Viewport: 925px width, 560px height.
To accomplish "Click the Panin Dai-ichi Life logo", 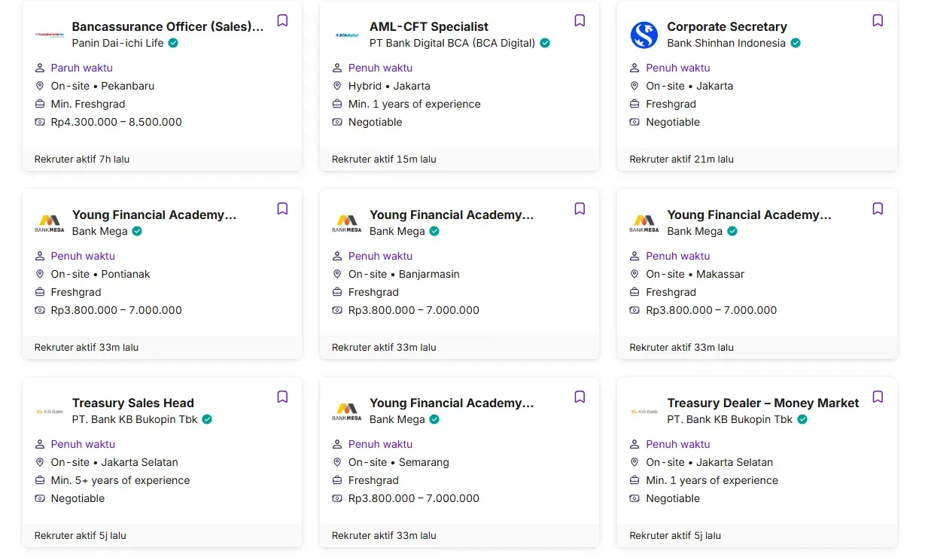I will [50, 35].
